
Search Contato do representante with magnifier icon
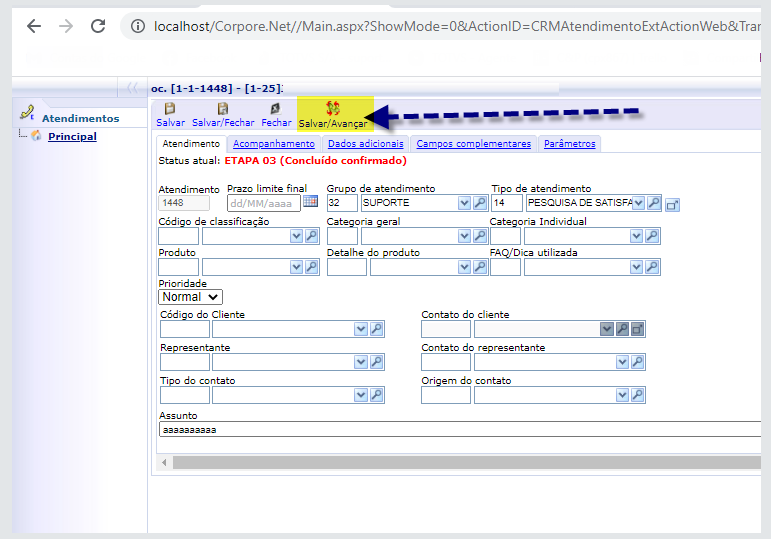click(x=638, y=362)
